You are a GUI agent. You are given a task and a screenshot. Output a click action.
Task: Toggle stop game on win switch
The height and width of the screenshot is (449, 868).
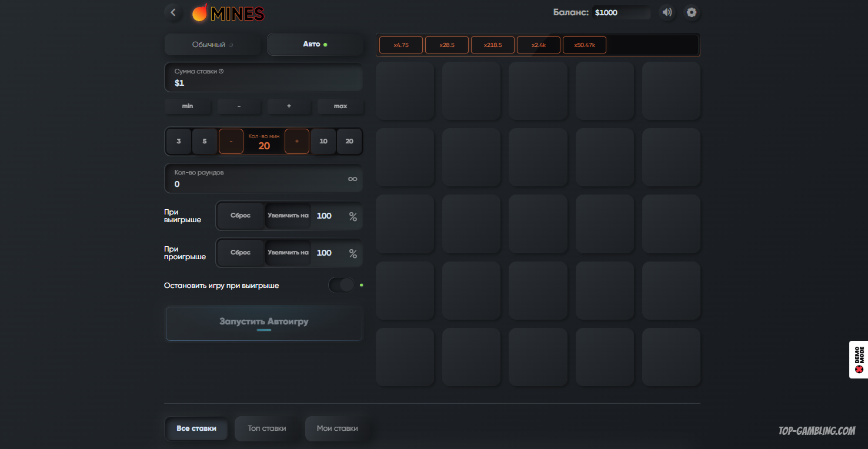coord(342,285)
